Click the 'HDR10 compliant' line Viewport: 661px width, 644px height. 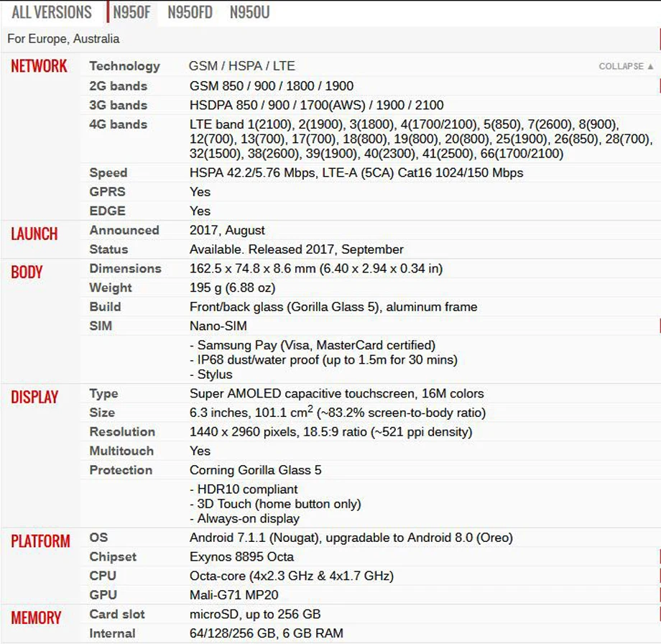(244, 489)
